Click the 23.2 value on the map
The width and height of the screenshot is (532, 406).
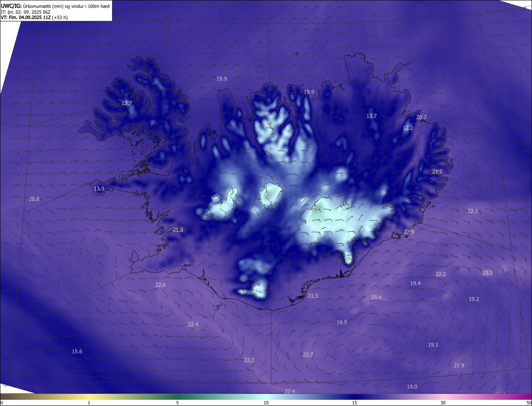(488, 273)
